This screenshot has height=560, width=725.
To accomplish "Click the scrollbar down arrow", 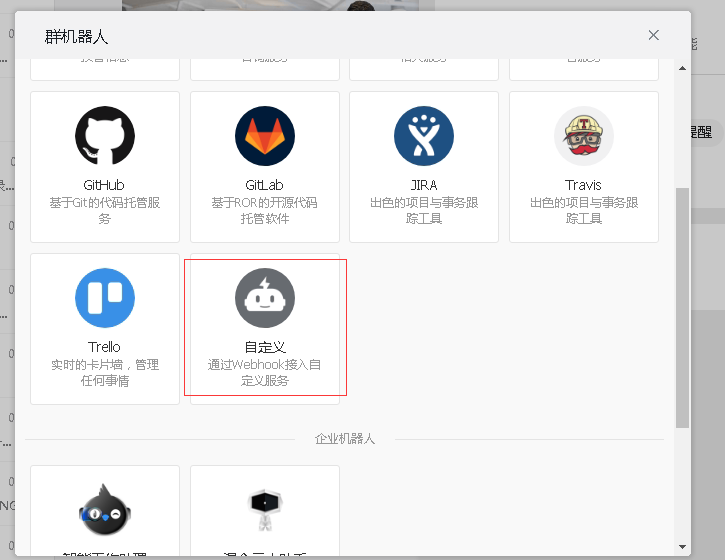I will tap(683, 546).
